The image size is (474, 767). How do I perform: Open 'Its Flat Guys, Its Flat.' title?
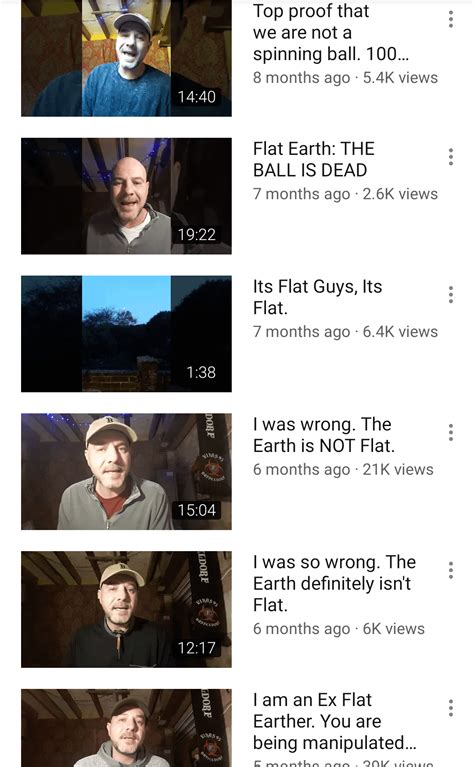coord(317,297)
